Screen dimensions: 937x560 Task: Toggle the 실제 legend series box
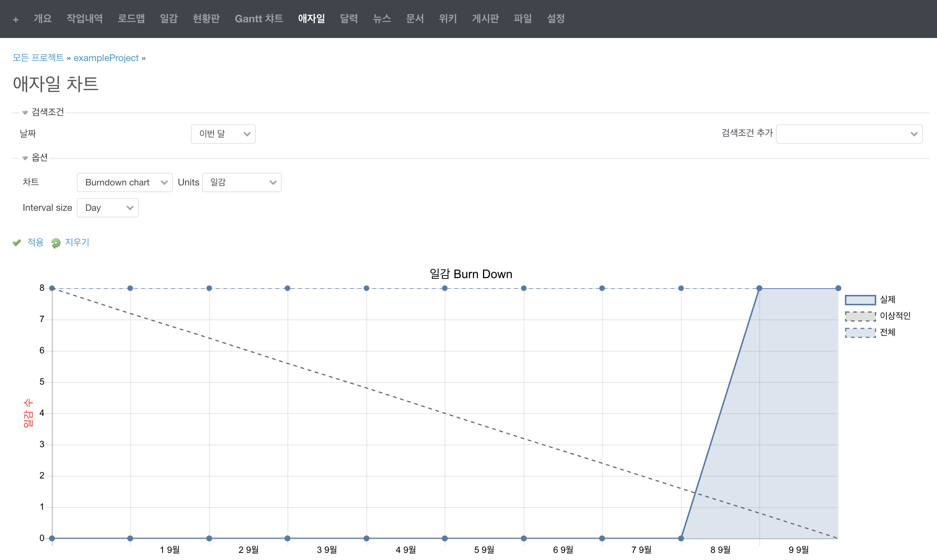point(860,300)
